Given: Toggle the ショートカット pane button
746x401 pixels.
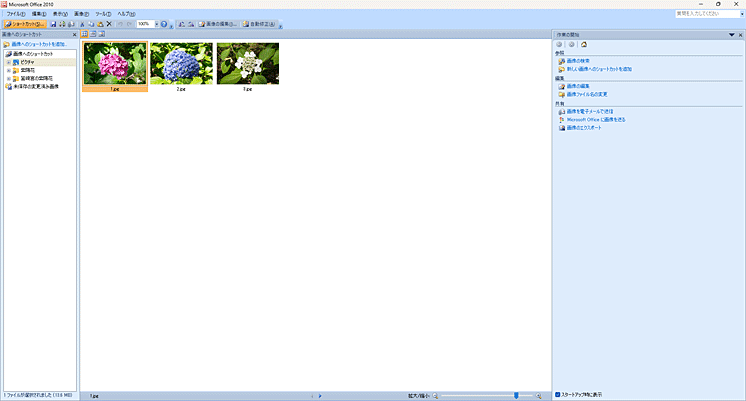Looking at the screenshot, I should [25, 23].
